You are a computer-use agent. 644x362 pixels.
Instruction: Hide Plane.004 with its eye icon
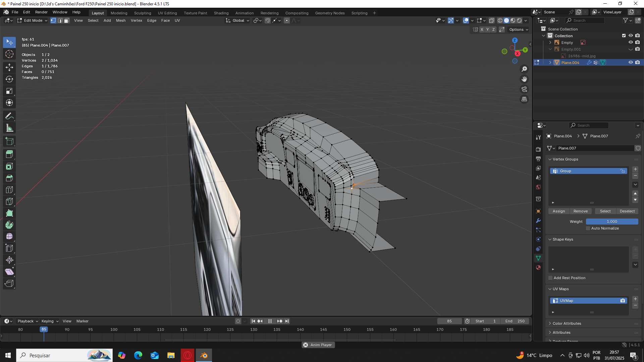point(630,63)
